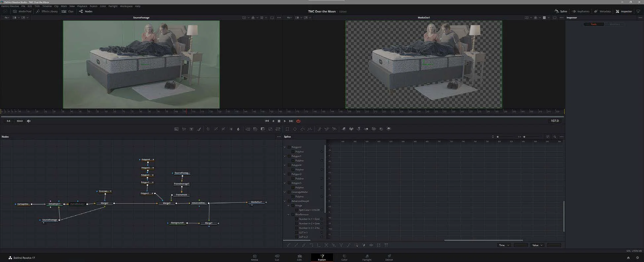Select the Paint brush tool

[199, 129]
